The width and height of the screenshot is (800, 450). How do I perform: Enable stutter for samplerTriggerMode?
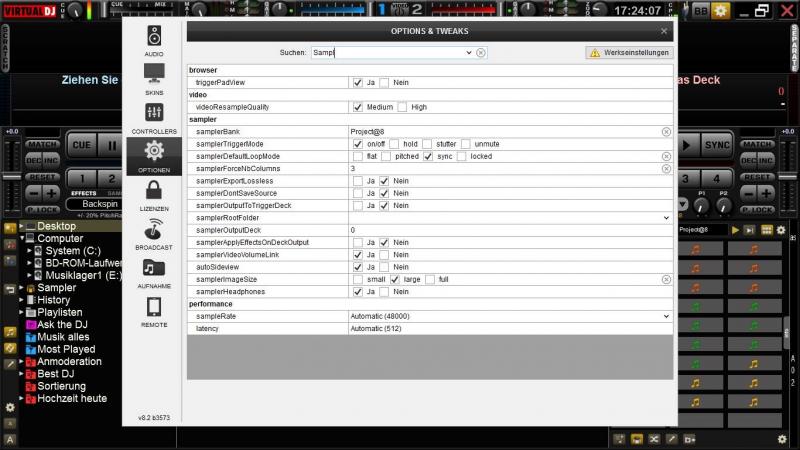tap(427, 144)
